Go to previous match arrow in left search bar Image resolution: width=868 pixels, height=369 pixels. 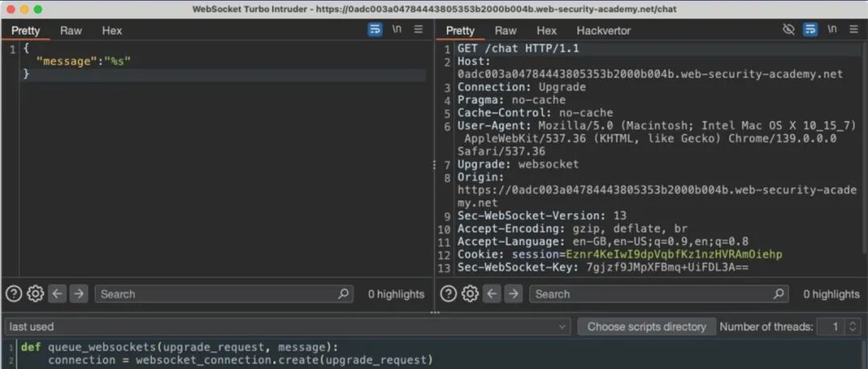(57, 293)
